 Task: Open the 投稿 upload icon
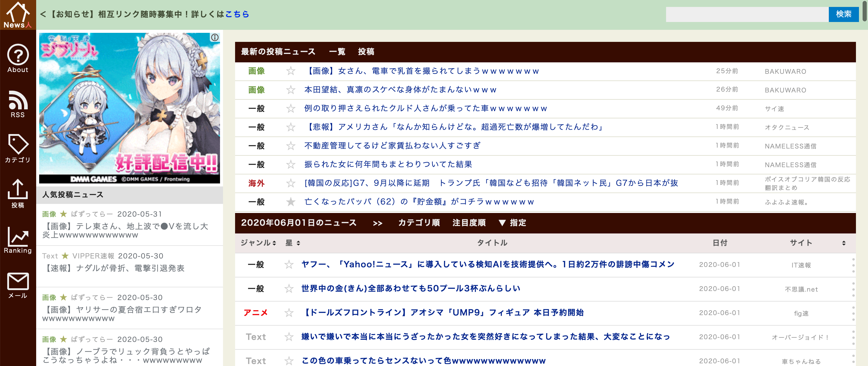tap(18, 194)
